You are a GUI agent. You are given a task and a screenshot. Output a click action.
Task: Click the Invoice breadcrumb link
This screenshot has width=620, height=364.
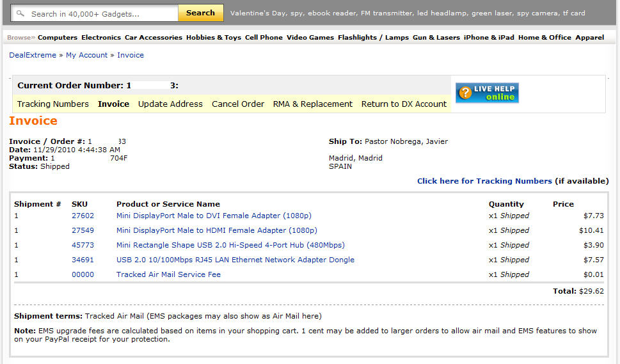point(131,55)
